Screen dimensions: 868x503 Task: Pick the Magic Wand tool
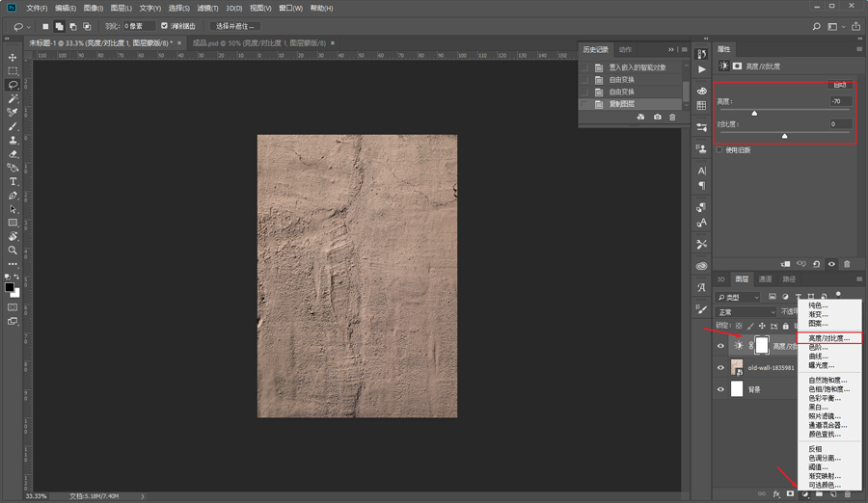click(13, 98)
